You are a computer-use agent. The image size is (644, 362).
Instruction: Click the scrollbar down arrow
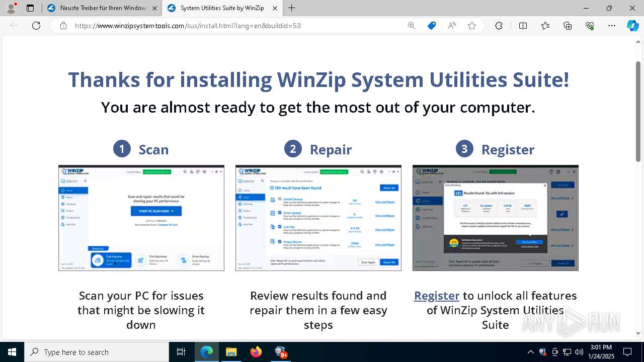pos(638,333)
